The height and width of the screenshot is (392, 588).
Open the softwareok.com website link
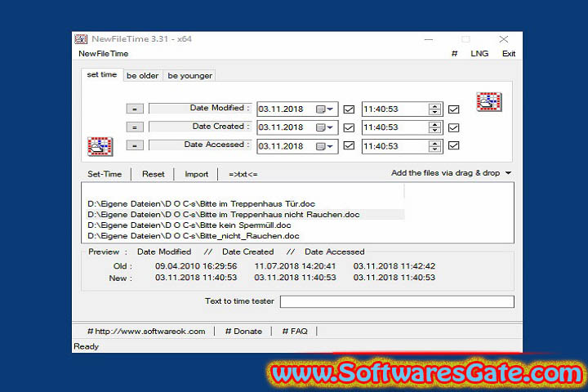[147, 332]
